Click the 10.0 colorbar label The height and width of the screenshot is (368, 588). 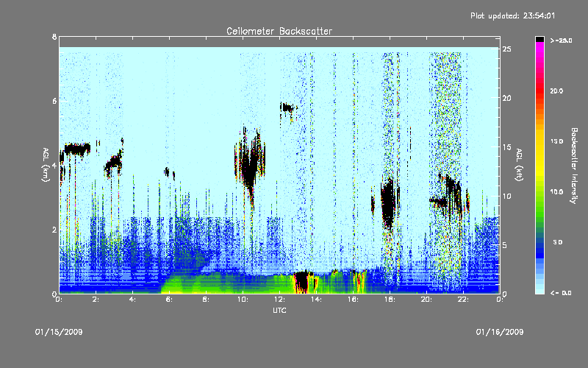[x=557, y=191]
